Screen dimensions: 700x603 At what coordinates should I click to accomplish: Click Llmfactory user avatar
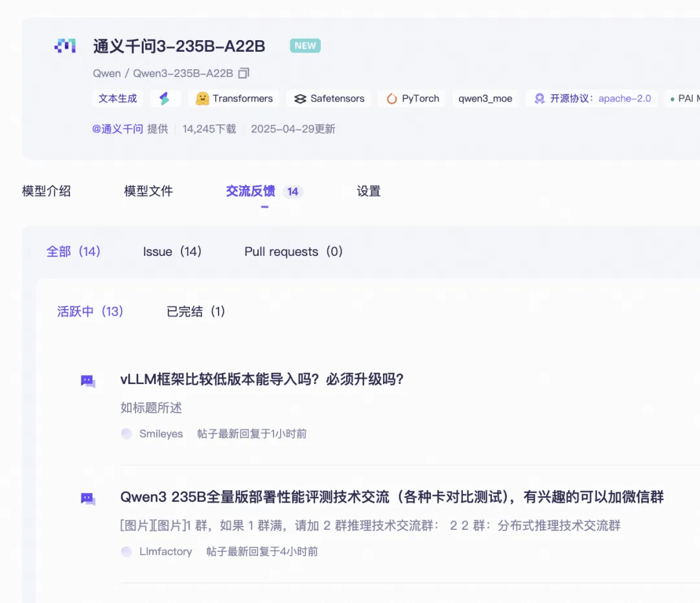126,552
